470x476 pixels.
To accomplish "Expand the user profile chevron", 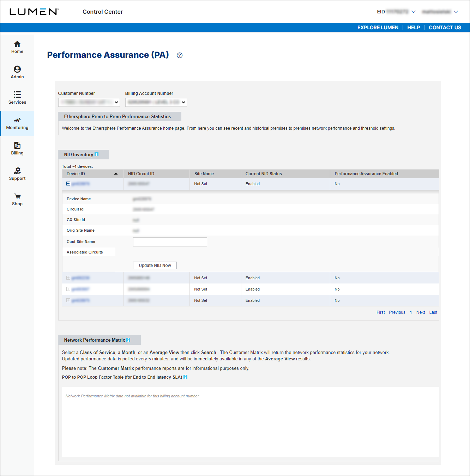I will coord(456,12).
